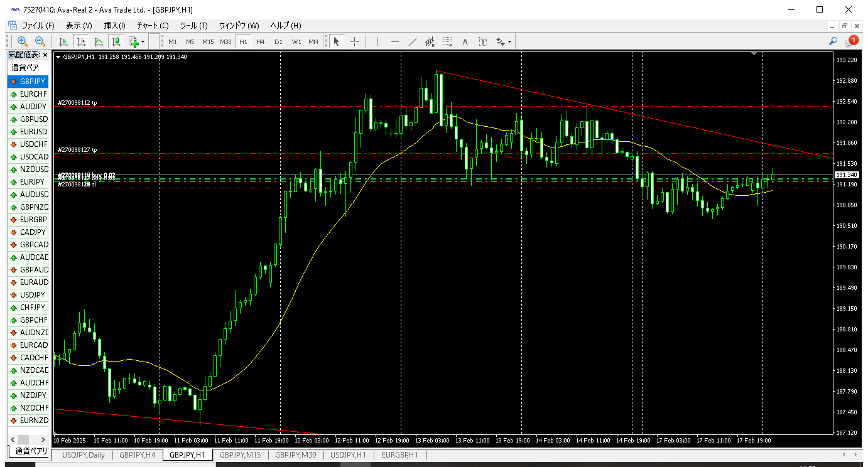Switch timeframe to D1
Viewport: 868px width, 467px height.
click(x=278, y=41)
